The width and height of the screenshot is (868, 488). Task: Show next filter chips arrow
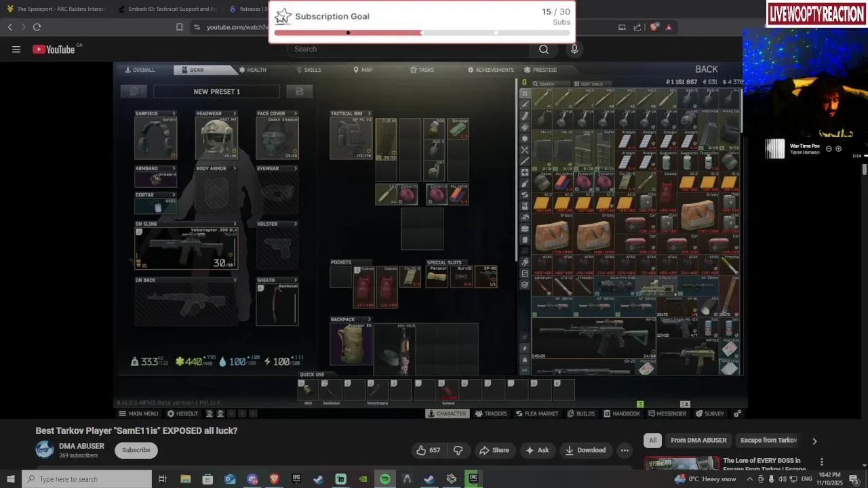coord(814,441)
